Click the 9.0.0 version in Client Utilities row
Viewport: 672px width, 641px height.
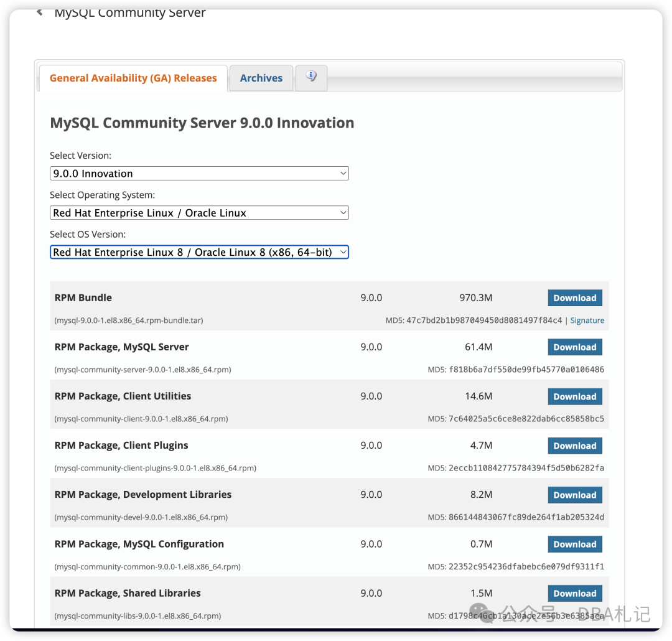(x=371, y=396)
